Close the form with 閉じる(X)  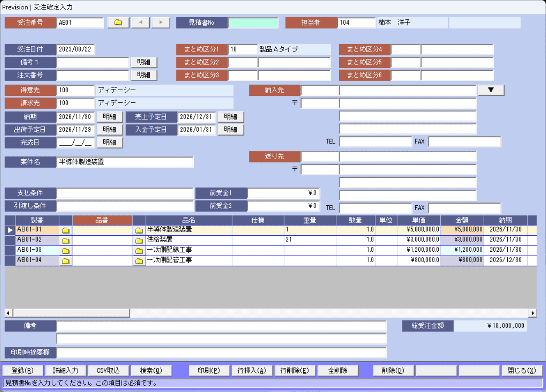click(522, 371)
